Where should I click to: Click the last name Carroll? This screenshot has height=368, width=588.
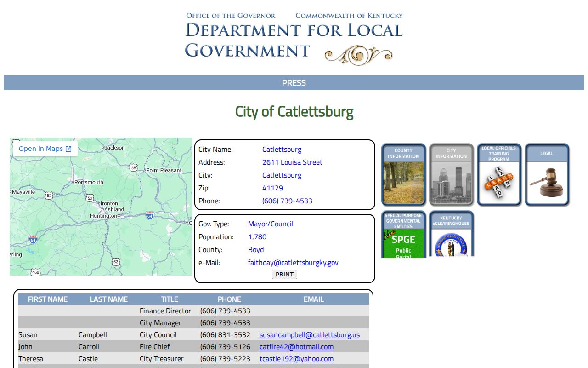click(x=89, y=347)
